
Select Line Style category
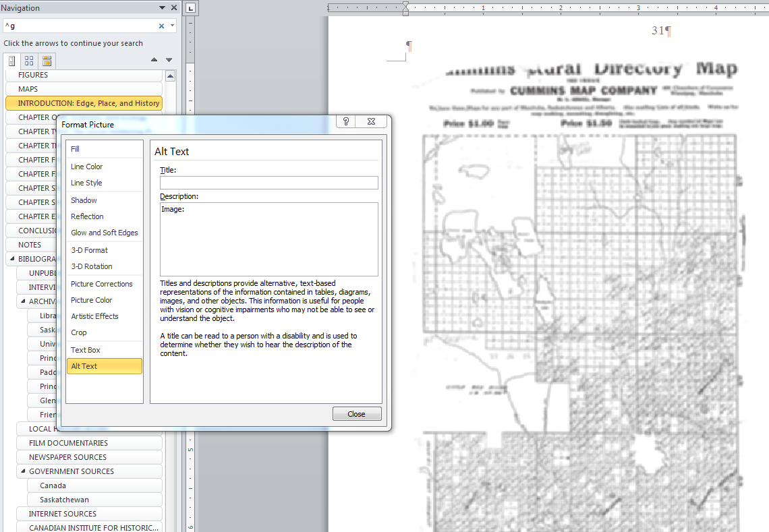click(105, 183)
